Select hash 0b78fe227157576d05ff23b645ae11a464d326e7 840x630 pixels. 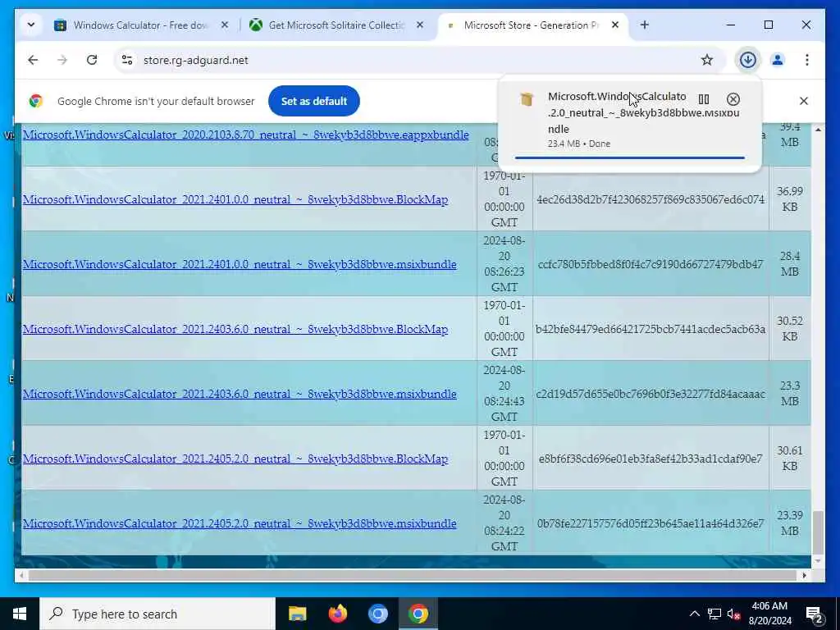tap(651, 523)
